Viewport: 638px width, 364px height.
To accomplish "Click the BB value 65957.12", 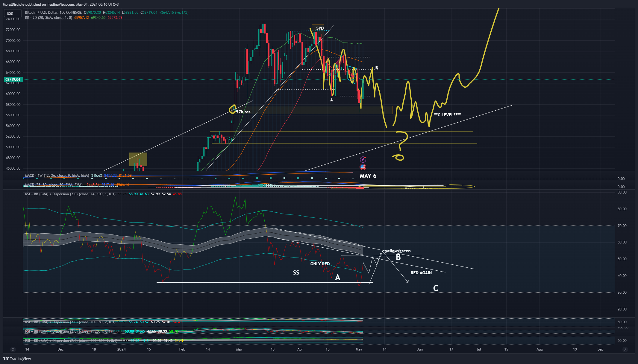I will (x=82, y=18).
